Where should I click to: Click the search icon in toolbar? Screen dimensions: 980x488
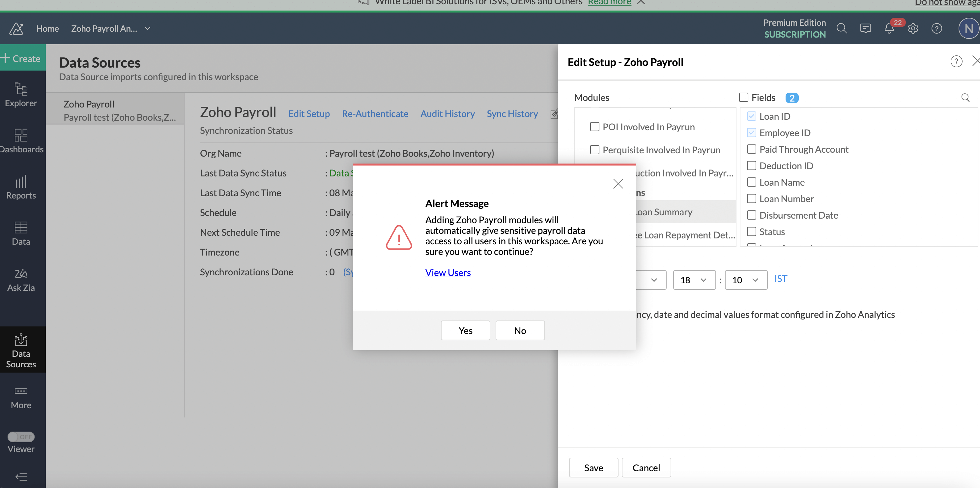point(841,27)
